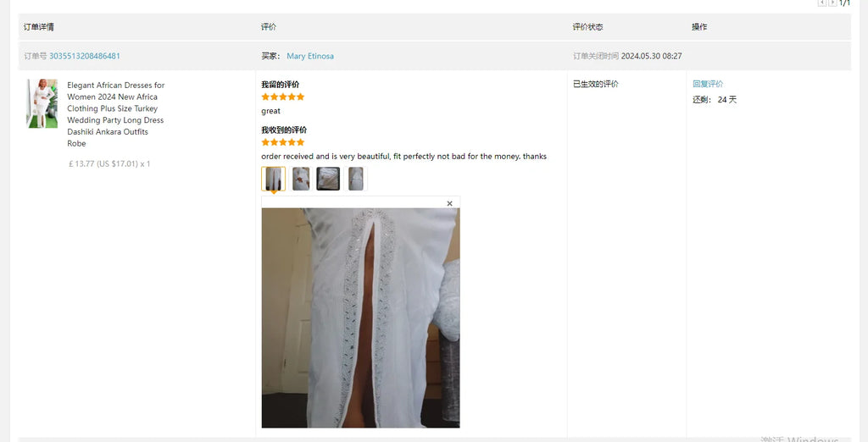868x442 pixels.
Task: Click the 评价状态 column header
Action: 588,27
